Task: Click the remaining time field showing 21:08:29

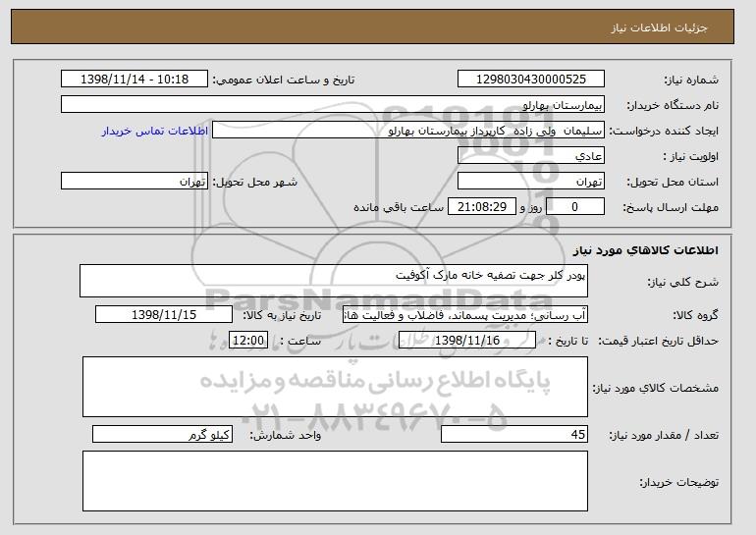Action: click(482, 207)
